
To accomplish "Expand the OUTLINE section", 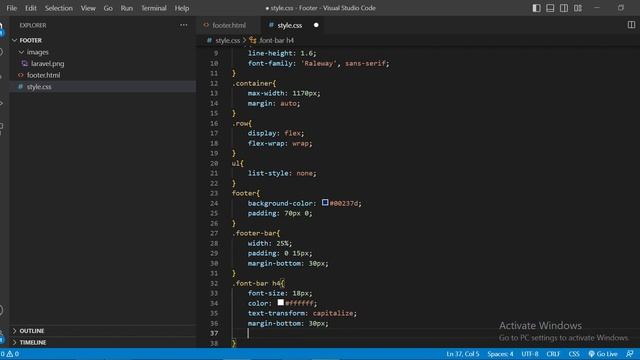I will click(32, 331).
